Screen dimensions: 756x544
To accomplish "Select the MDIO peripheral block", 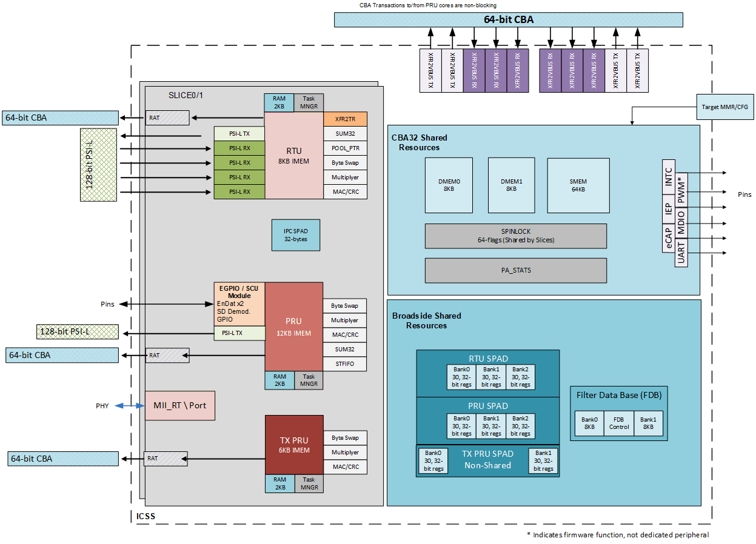I will pos(681,222).
